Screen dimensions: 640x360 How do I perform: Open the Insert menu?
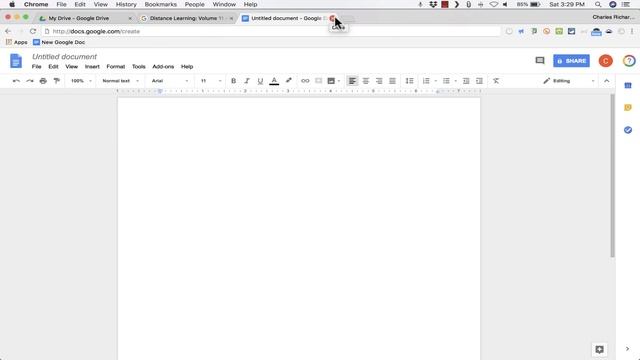(92, 67)
